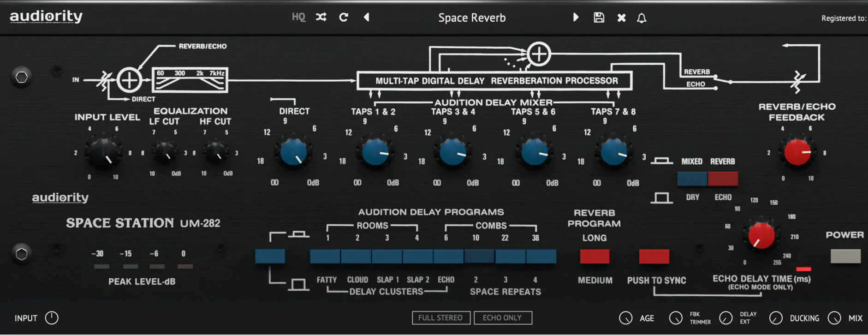This screenshot has width=868, height=335.
Task: Click the Age mini knob
Action: [x=626, y=318]
